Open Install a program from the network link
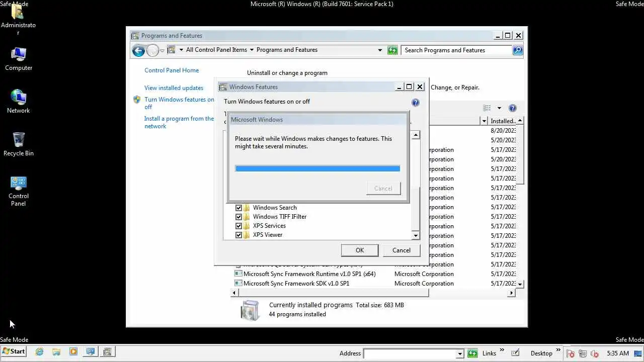Image resolution: width=644 pixels, height=362 pixels. (x=179, y=123)
